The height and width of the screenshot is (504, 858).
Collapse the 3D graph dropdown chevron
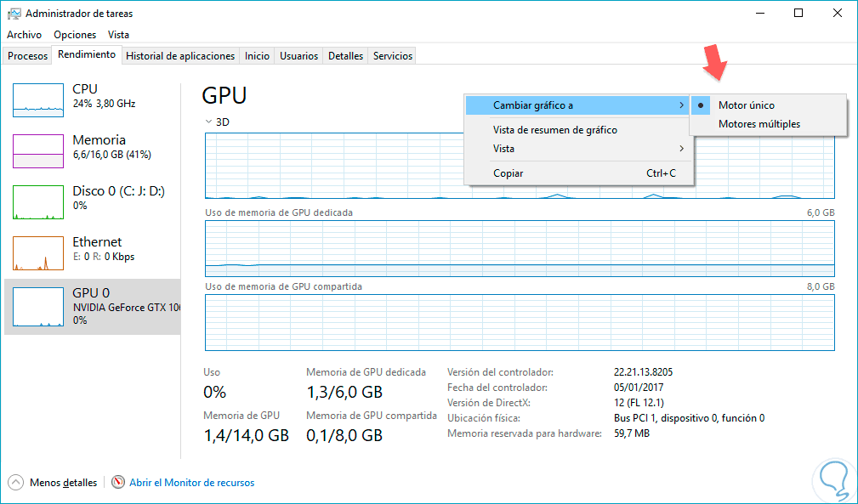pyautogui.click(x=209, y=122)
